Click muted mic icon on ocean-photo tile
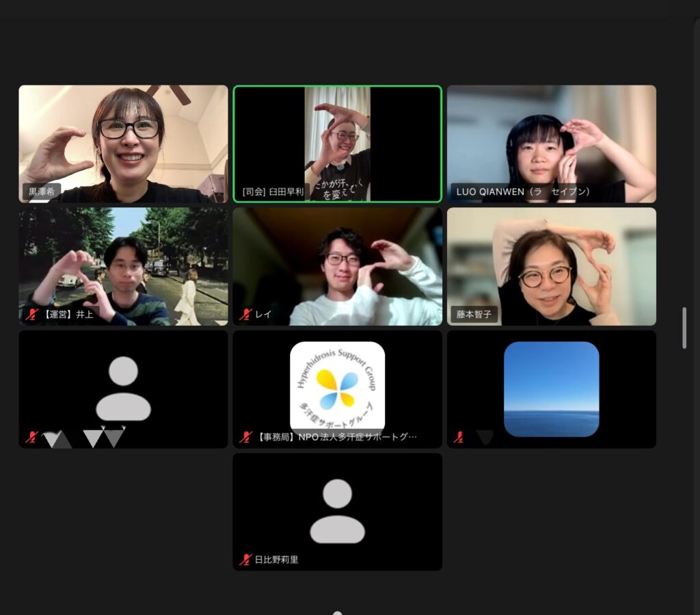 click(459, 436)
